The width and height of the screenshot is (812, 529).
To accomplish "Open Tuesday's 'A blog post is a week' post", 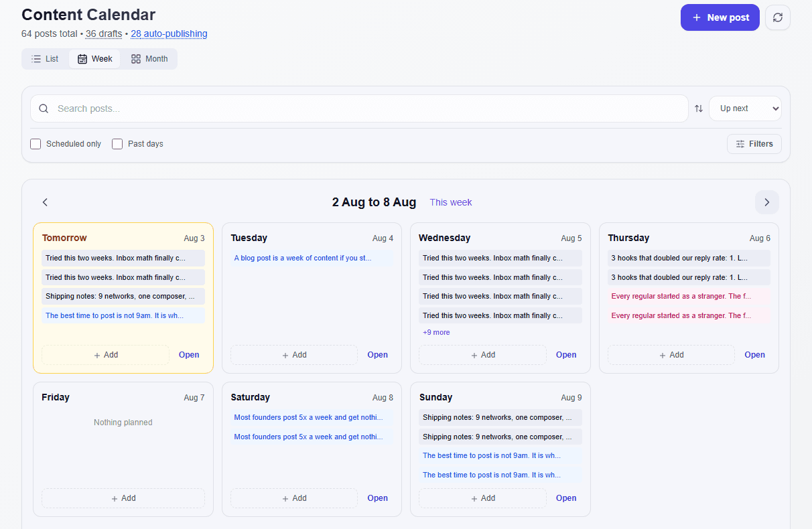I will (312, 258).
